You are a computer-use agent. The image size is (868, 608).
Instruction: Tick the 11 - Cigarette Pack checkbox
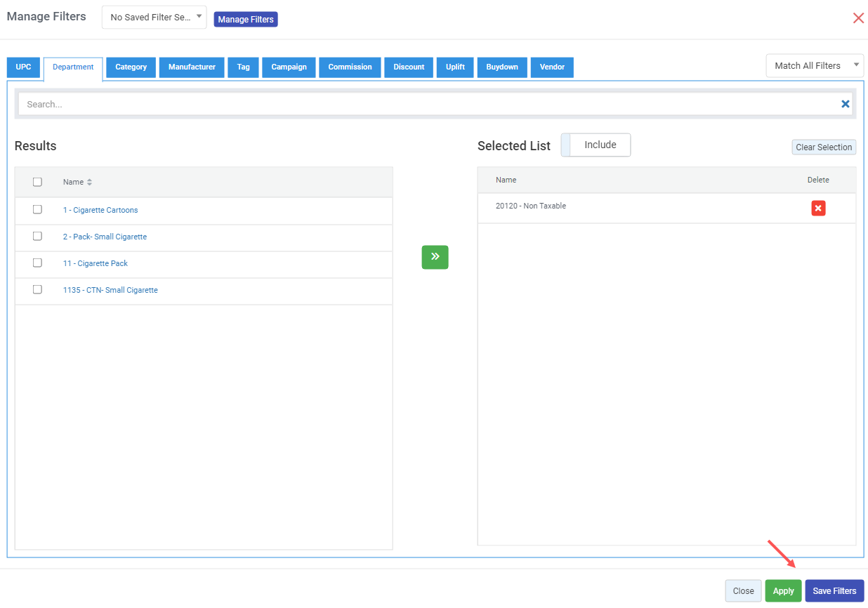38,263
